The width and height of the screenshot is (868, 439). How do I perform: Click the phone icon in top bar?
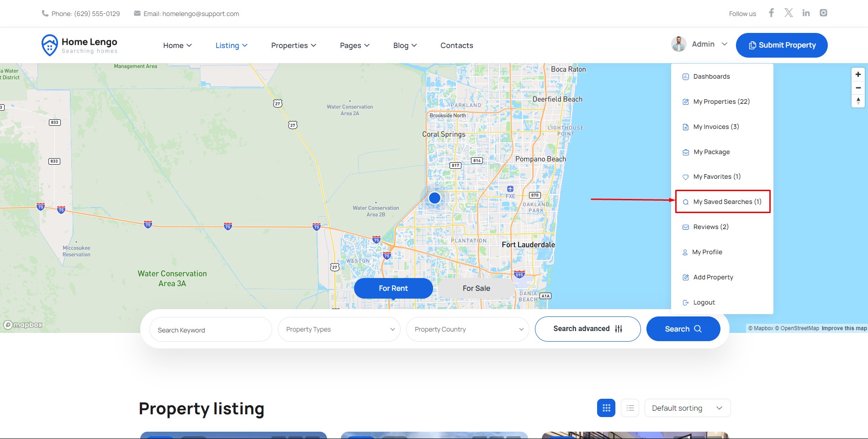pos(45,14)
